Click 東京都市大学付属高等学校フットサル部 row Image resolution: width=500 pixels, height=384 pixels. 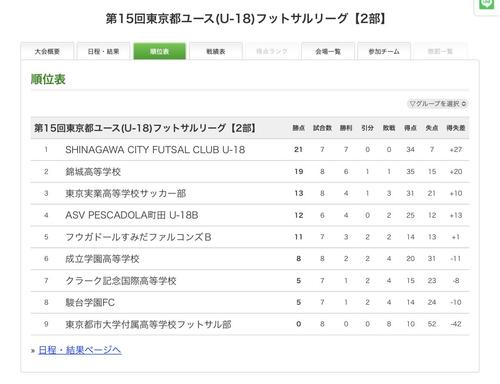[250, 324]
